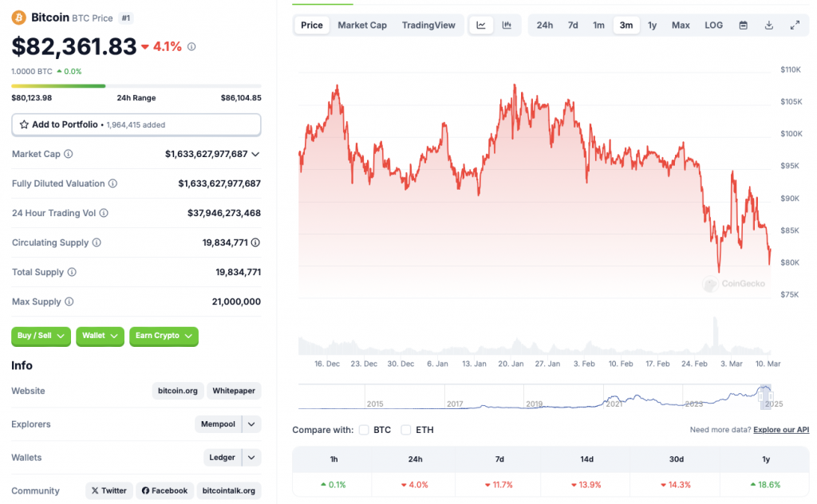Open the Market Cap info tooltip icon

click(x=69, y=154)
